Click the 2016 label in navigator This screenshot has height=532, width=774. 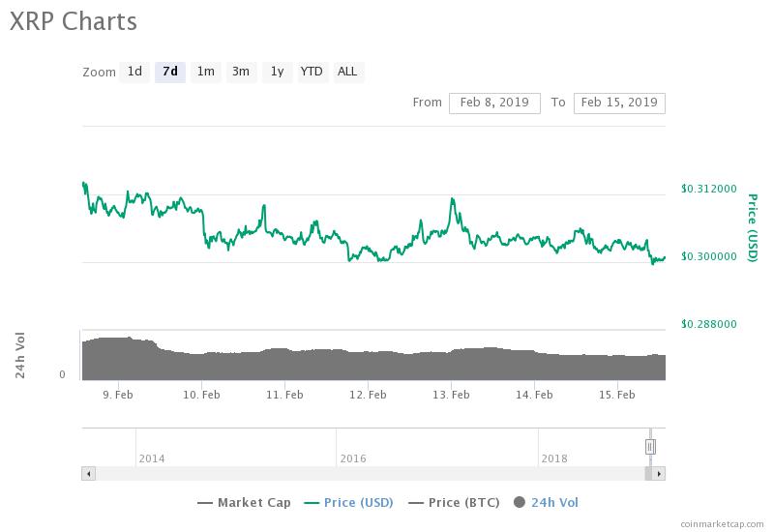tap(353, 458)
